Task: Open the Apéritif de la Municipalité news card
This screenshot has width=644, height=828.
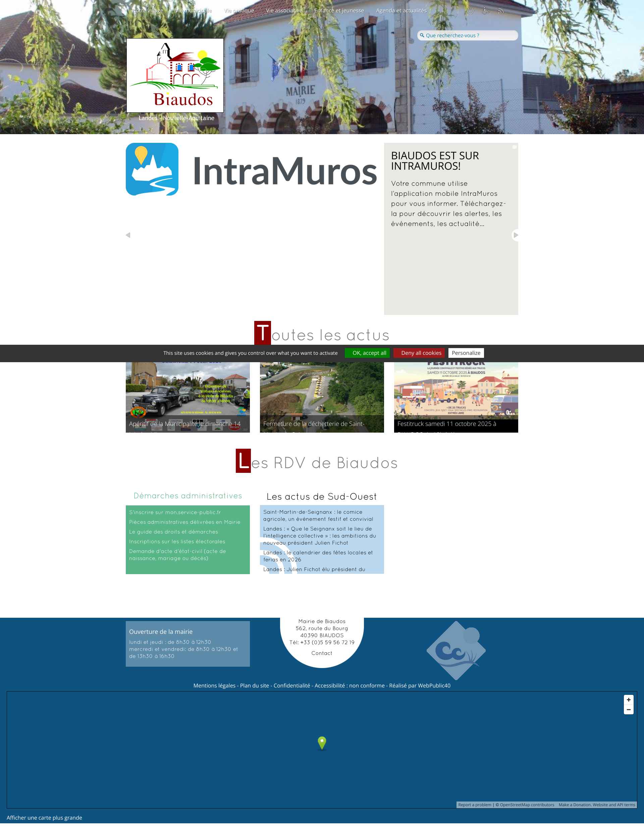Action: 188,397
